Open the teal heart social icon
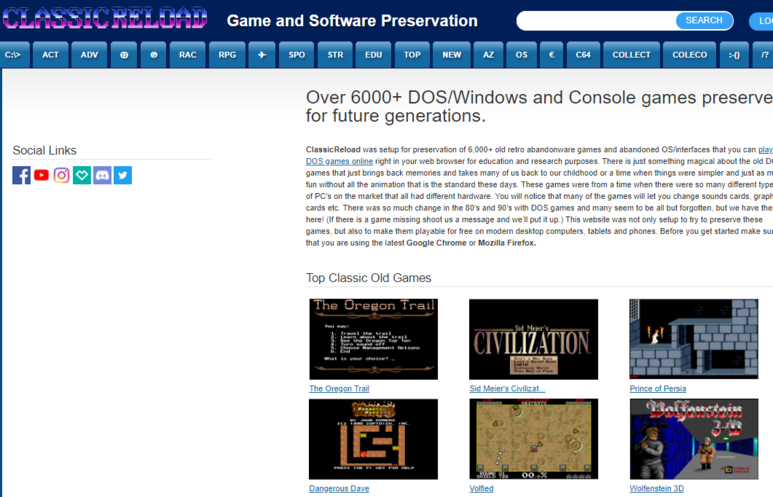This screenshot has height=497, width=773. pos(82,175)
